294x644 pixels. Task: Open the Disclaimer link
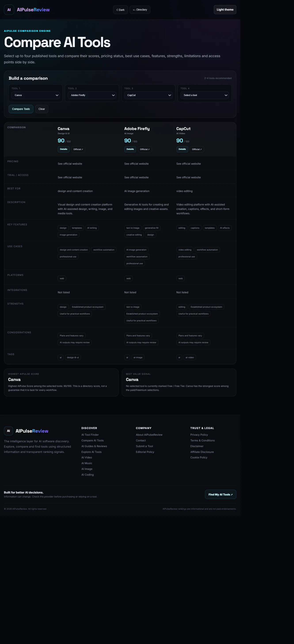pos(197,446)
